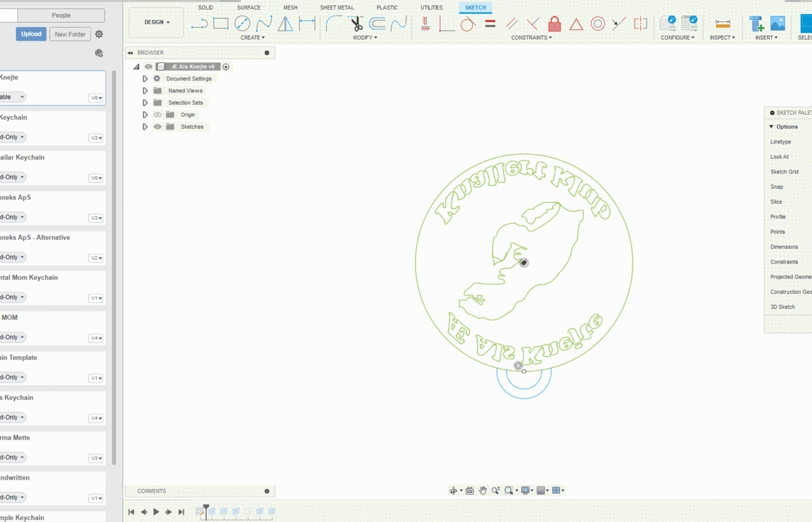Viewport: 812px width, 522px height.
Task: Switch to the UTILITIES tab
Action: [x=431, y=8]
